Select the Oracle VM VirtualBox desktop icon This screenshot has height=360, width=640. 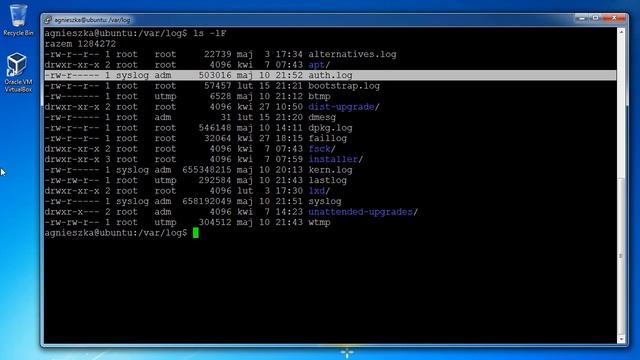pyautogui.click(x=18, y=73)
